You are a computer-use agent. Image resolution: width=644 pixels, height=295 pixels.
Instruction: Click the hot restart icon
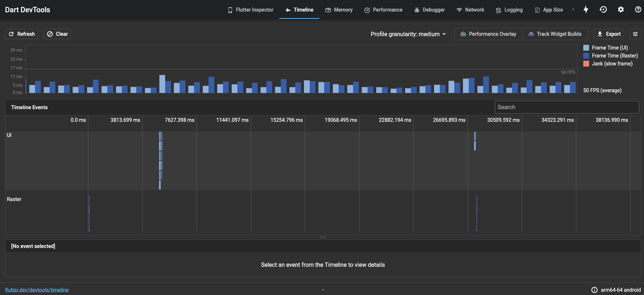click(603, 10)
